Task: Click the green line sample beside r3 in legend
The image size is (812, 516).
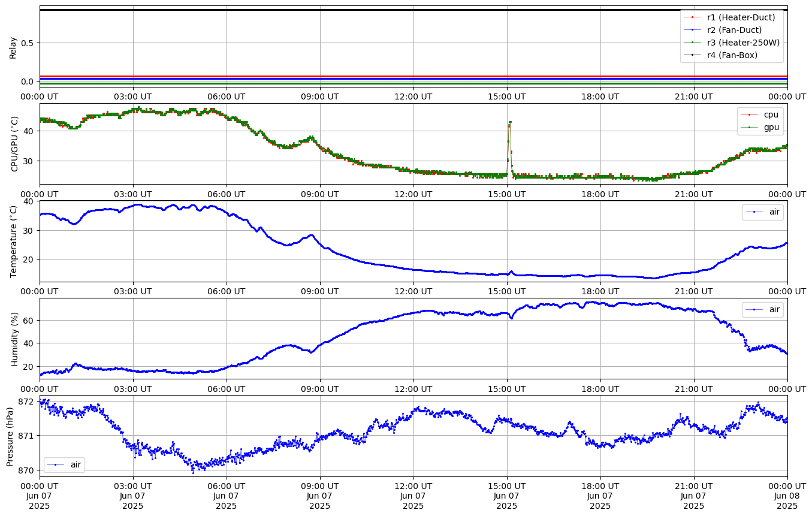Action: coord(692,42)
